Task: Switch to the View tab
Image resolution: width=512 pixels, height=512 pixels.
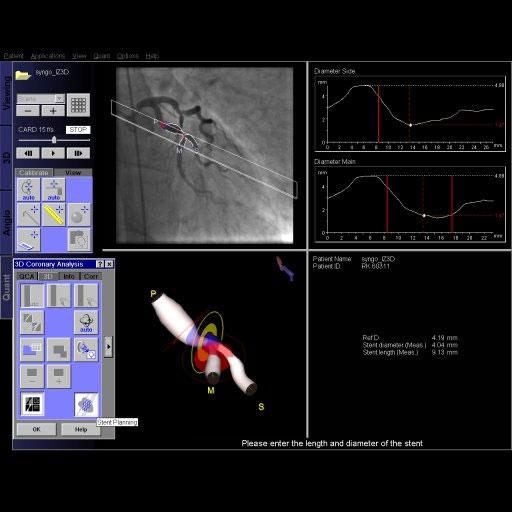Action: (73, 172)
